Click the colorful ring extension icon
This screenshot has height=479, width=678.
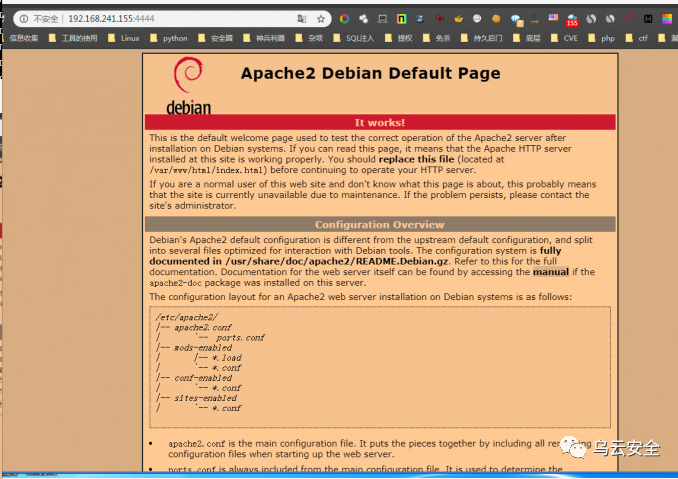[x=345, y=19]
